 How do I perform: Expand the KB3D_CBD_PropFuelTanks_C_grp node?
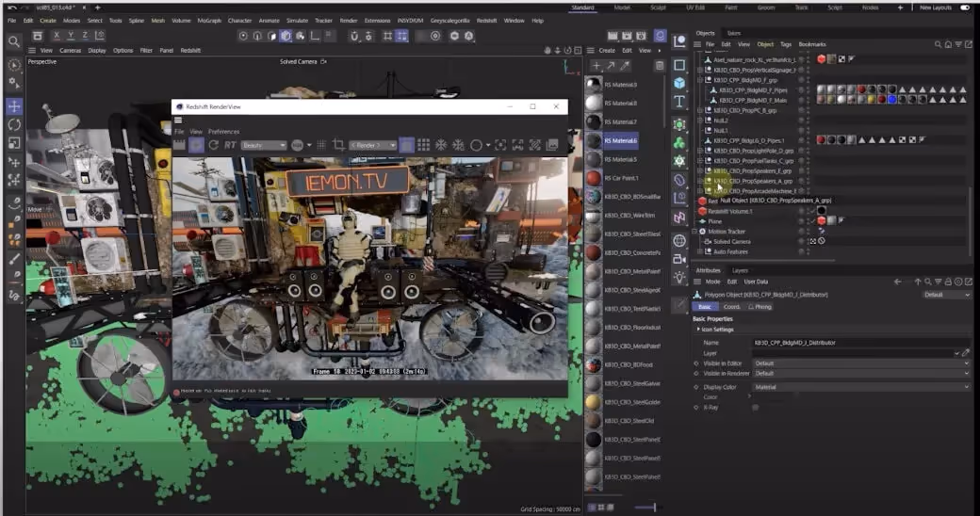pos(701,161)
